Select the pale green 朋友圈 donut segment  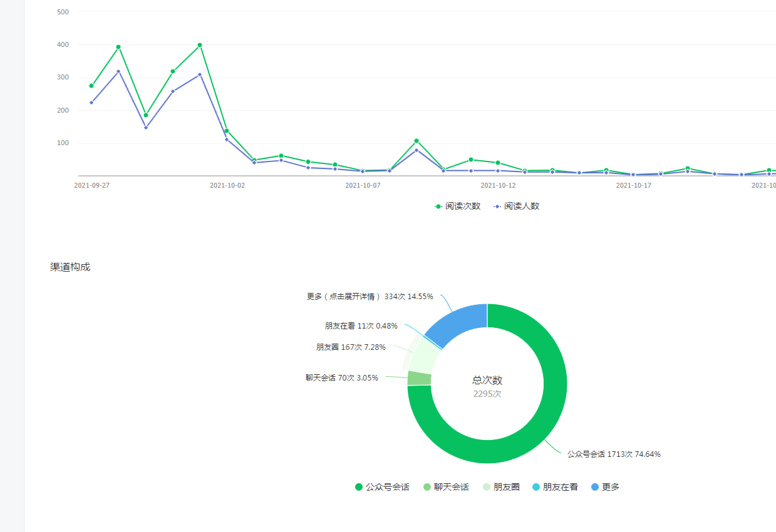point(424,352)
